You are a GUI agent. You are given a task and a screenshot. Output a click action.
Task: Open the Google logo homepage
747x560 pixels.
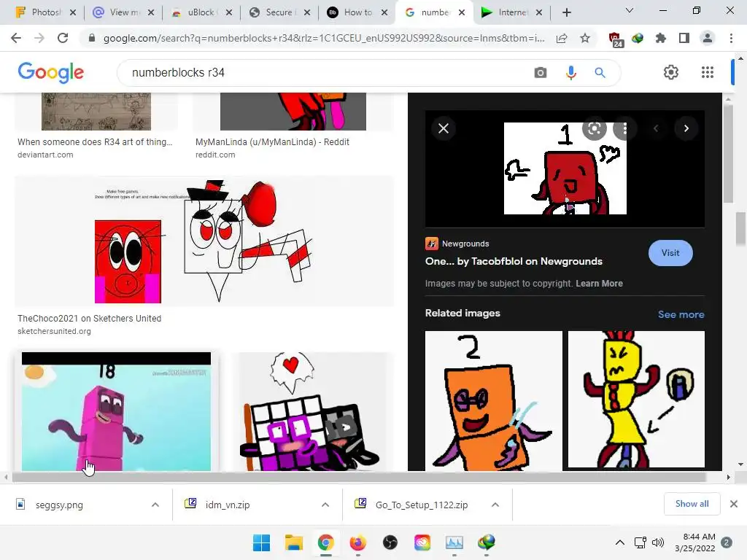[50, 72]
